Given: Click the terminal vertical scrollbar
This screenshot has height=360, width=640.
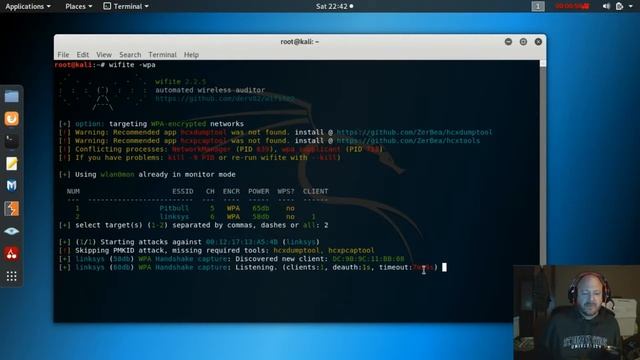Looking at the screenshot, I should coord(543,163).
